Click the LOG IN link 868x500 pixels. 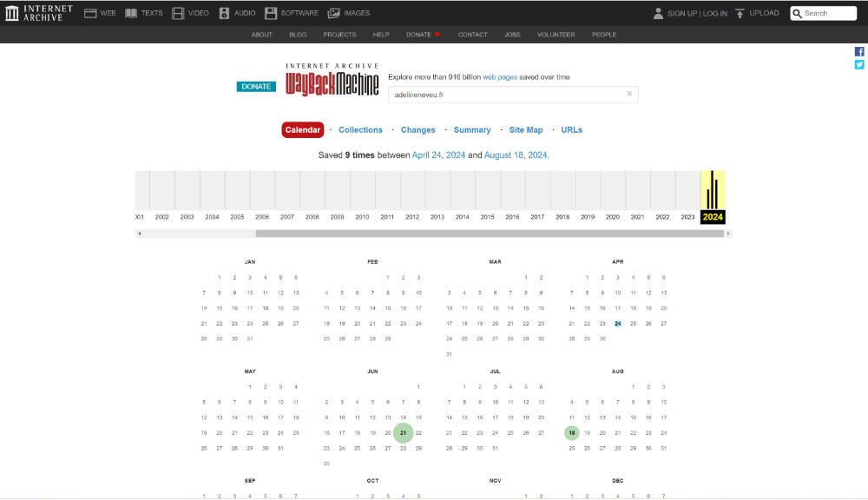pyautogui.click(x=715, y=13)
